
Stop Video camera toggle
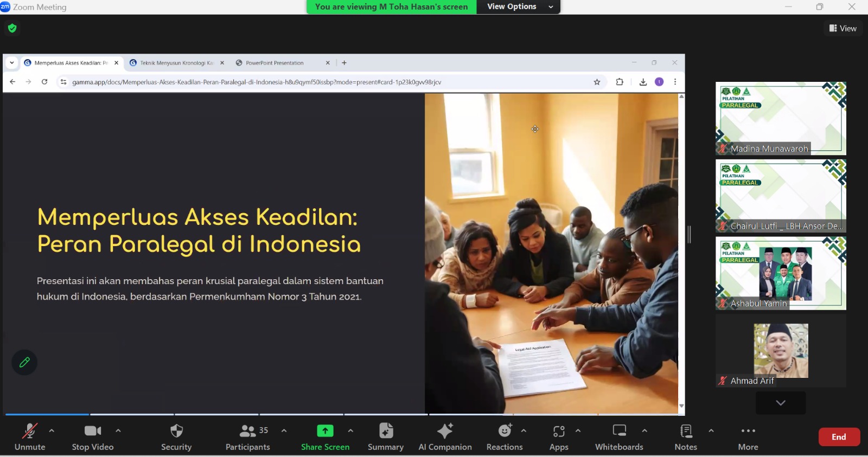click(93, 436)
